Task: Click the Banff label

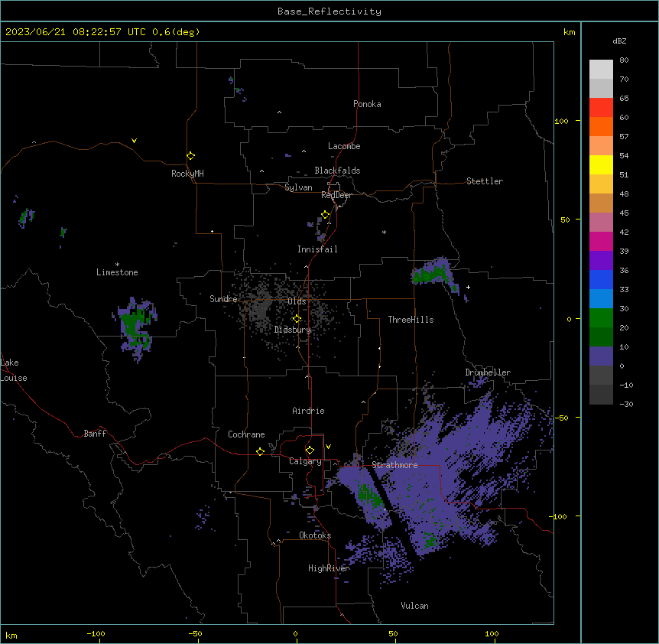Action: 95,434
